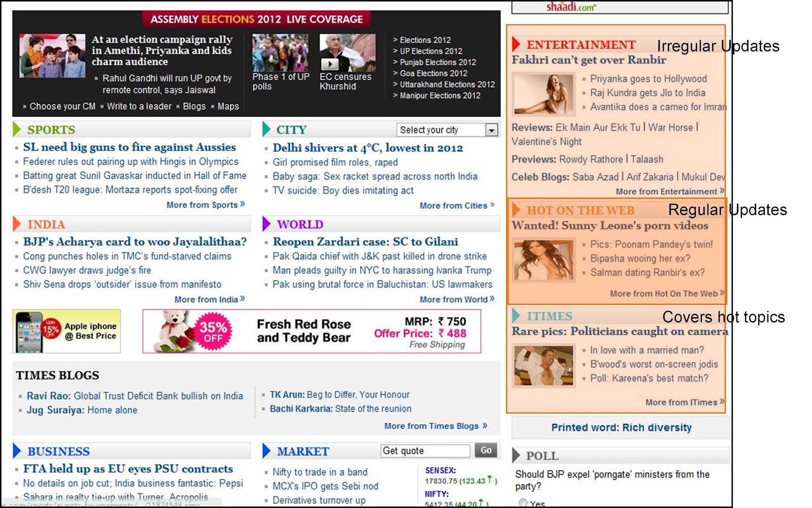
Task: Open Punjab Elections 2012 link
Action: [x=438, y=62]
